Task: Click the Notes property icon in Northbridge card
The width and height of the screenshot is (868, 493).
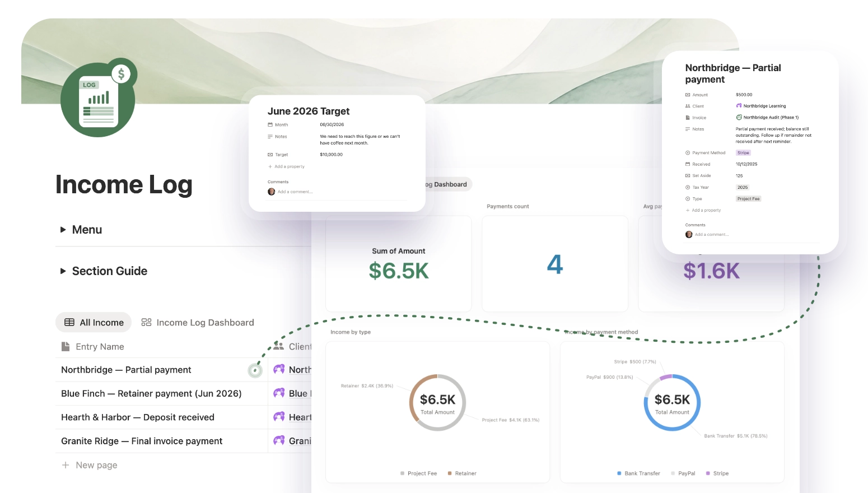Action: click(688, 129)
